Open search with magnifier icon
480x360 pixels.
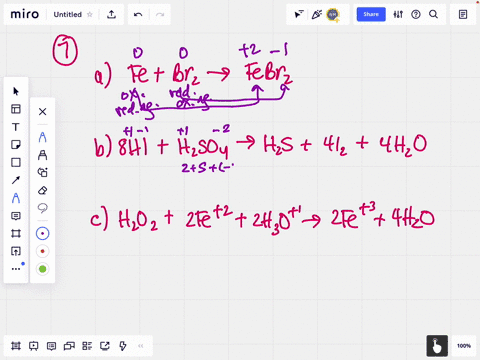pyautogui.click(x=433, y=14)
